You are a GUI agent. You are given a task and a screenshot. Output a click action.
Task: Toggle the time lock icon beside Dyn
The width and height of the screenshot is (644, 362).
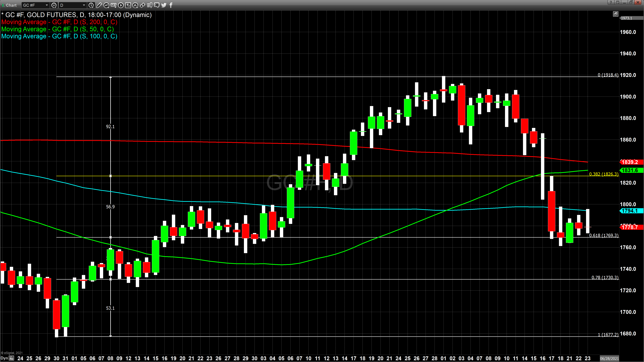(x=12, y=358)
